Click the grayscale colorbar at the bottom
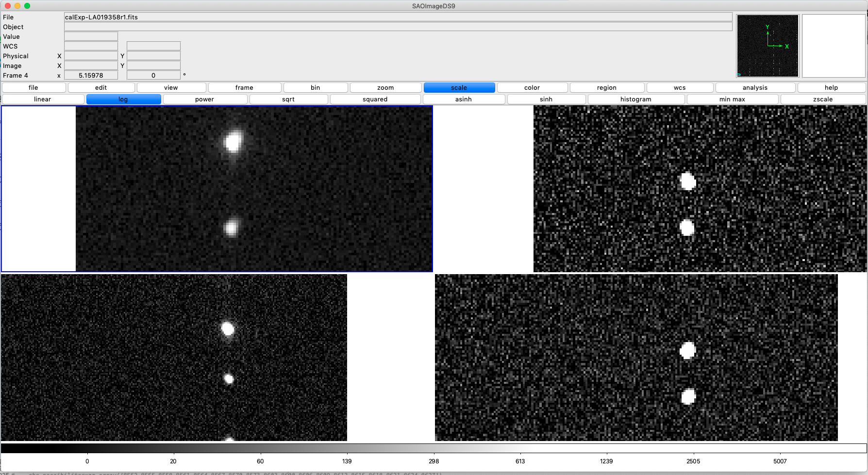The width and height of the screenshot is (868, 475). point(434,448)
